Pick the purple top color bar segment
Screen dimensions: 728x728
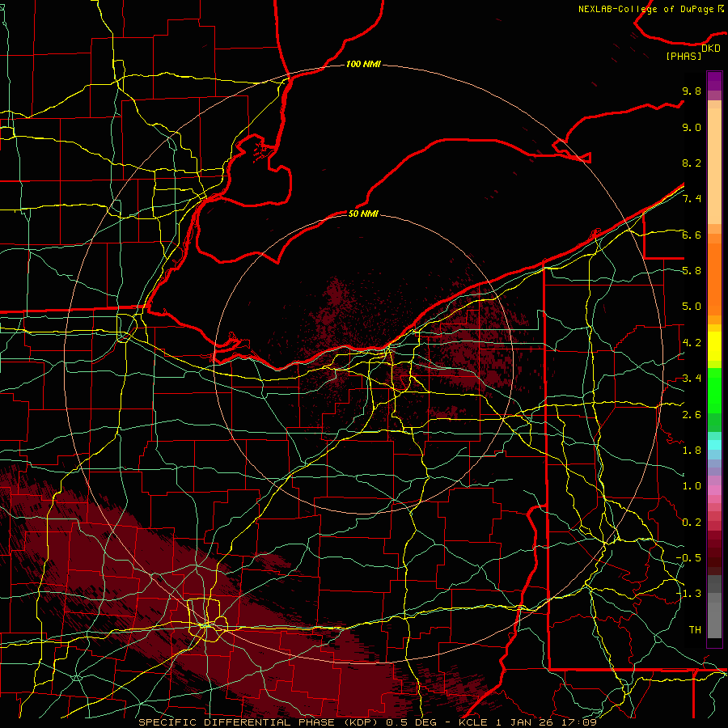click(x=714, y=81)
